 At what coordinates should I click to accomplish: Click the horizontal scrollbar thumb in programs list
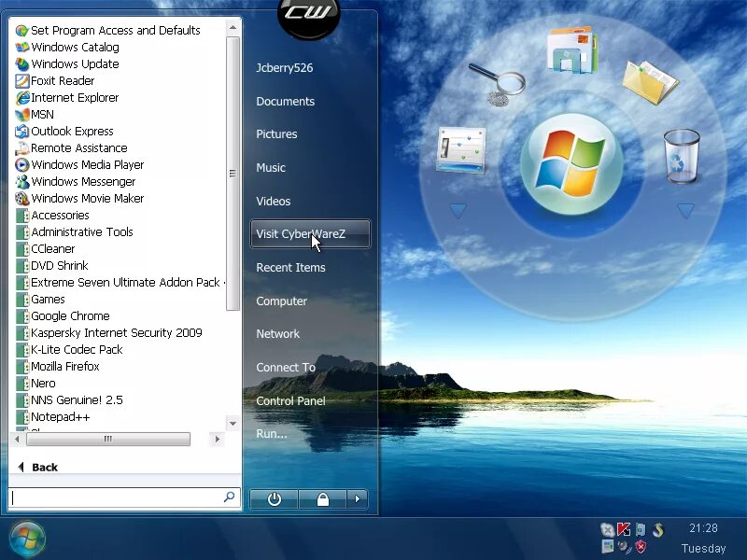108,439
